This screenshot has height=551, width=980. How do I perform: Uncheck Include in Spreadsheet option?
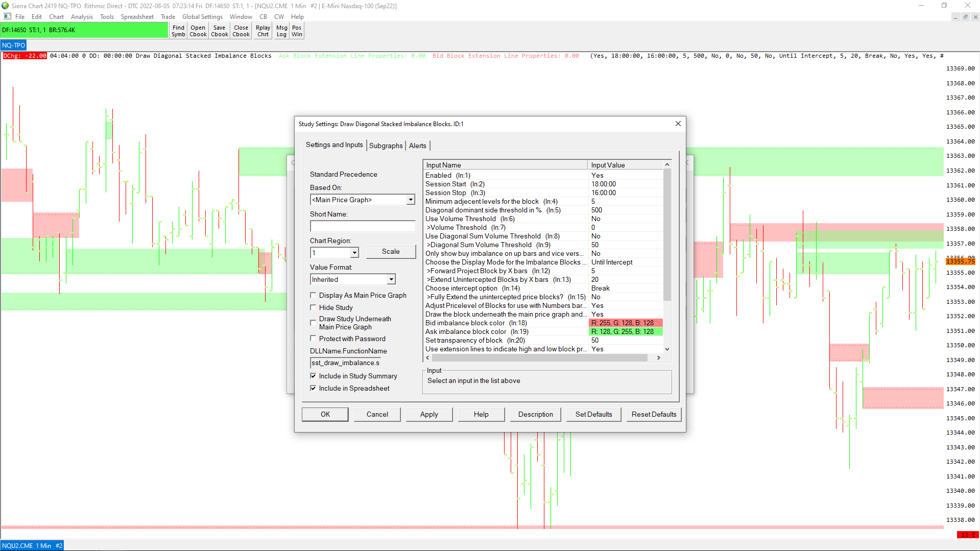coord(313,388)
